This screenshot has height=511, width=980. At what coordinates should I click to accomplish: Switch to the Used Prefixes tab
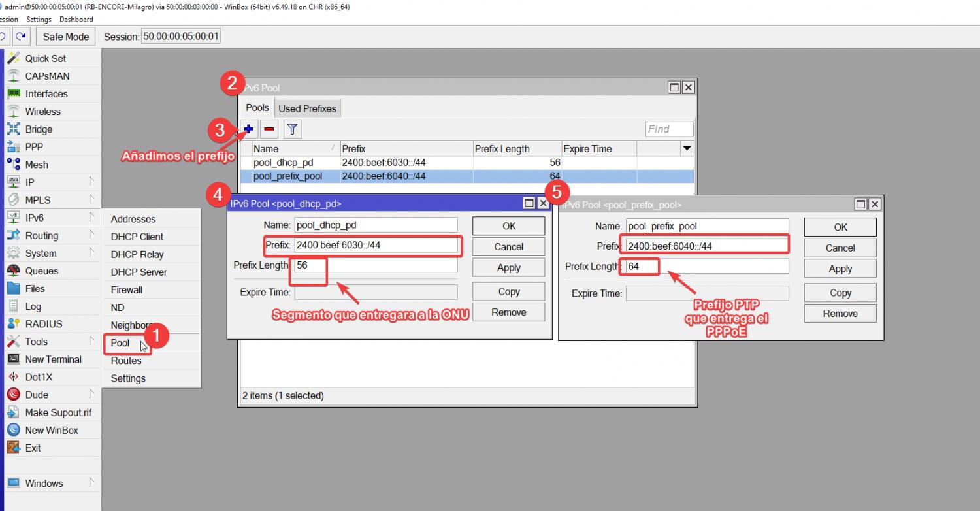307,108
